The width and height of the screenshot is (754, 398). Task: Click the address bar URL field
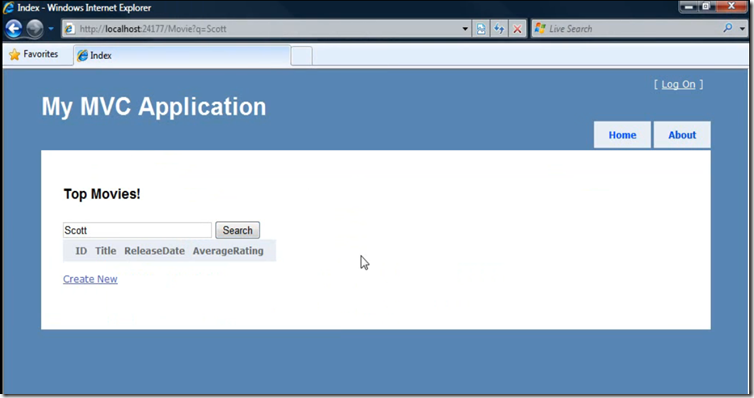tap(268, 29)
